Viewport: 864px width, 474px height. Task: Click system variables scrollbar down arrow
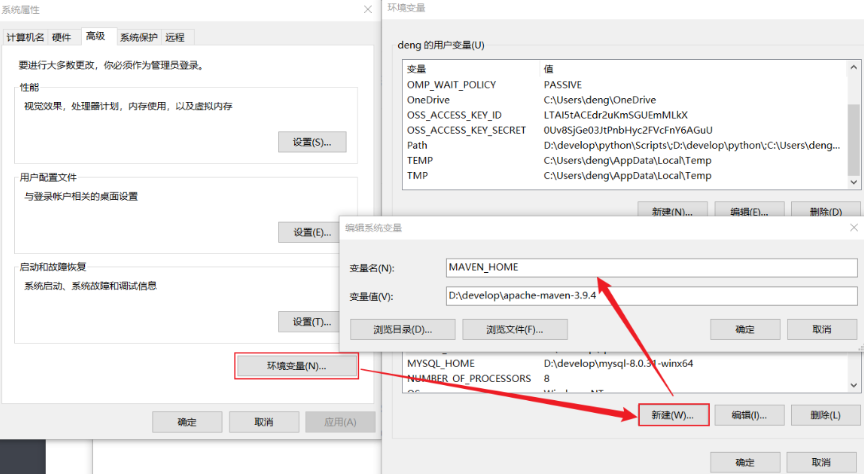[x=854, y=386]
